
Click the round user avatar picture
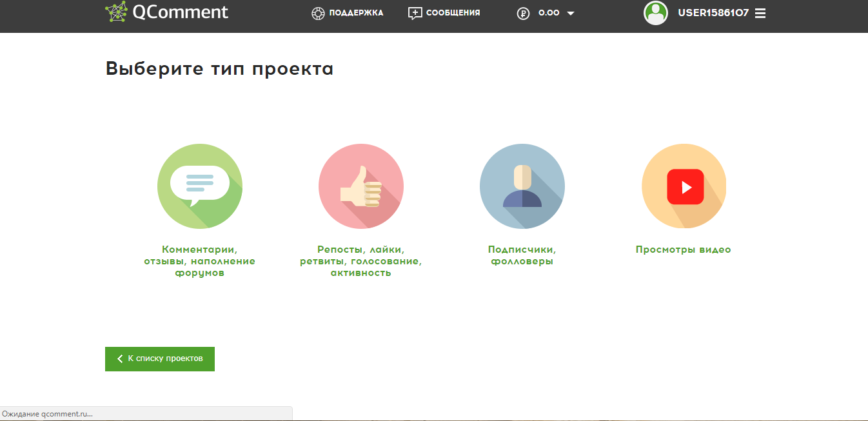point(656,14)
